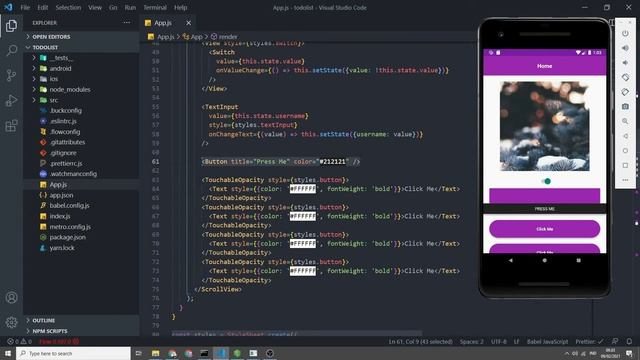Click #FFFFFF color value on line 64
The image size is (640, 360).
pos(303,189)
